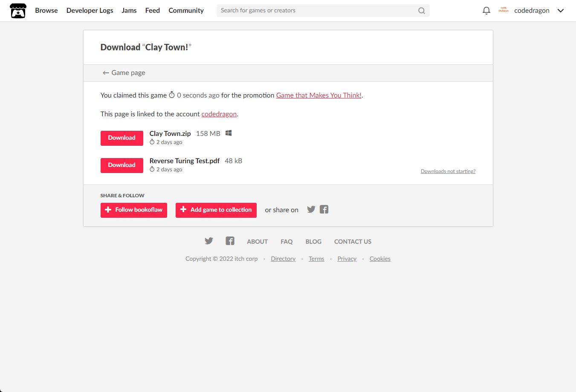Download Reverse Turing Test.pdf
Screen dimensions: 576x392
[122, 165]
